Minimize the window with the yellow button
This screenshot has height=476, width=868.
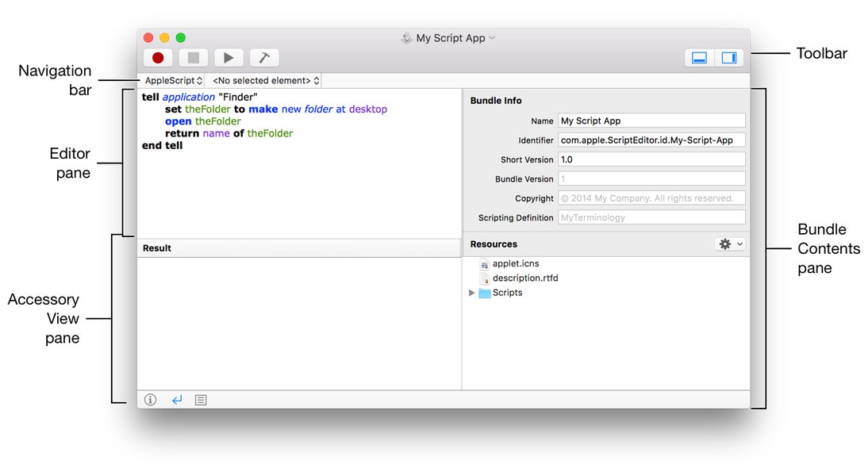coord(164,37)
